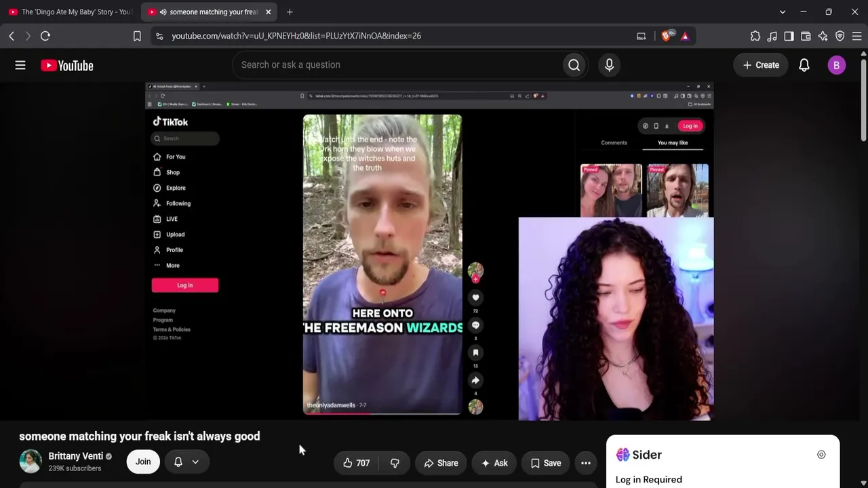Image resolution: width=868 pixels, height=488 pixels.
Task: Open the browser main menu
Action: 856,36
